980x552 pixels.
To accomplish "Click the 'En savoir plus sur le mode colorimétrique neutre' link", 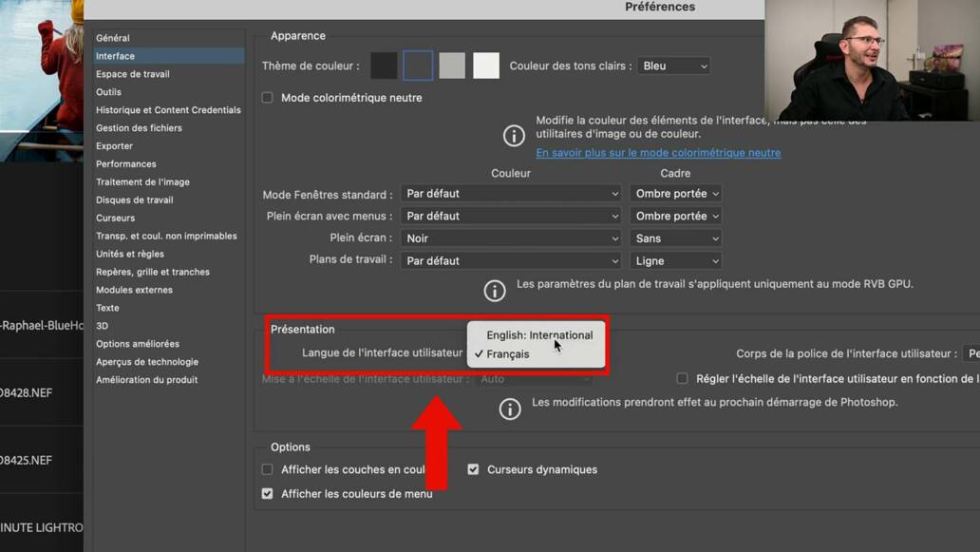I will pos(659,152).
